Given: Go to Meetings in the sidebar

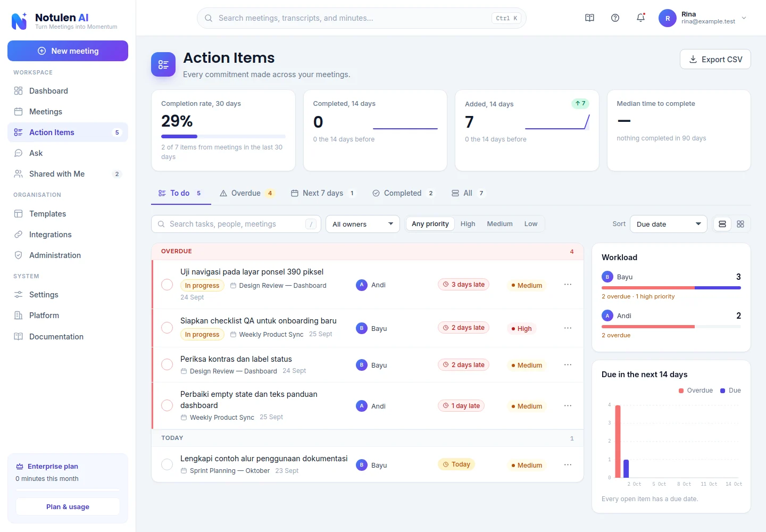Looking at the screenshot, I should 68,112.
